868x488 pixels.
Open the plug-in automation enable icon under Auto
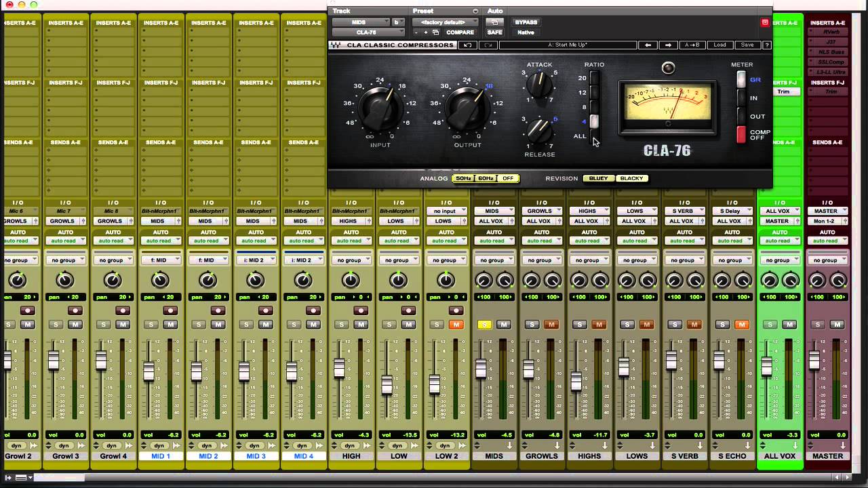(x=494, y=22)
